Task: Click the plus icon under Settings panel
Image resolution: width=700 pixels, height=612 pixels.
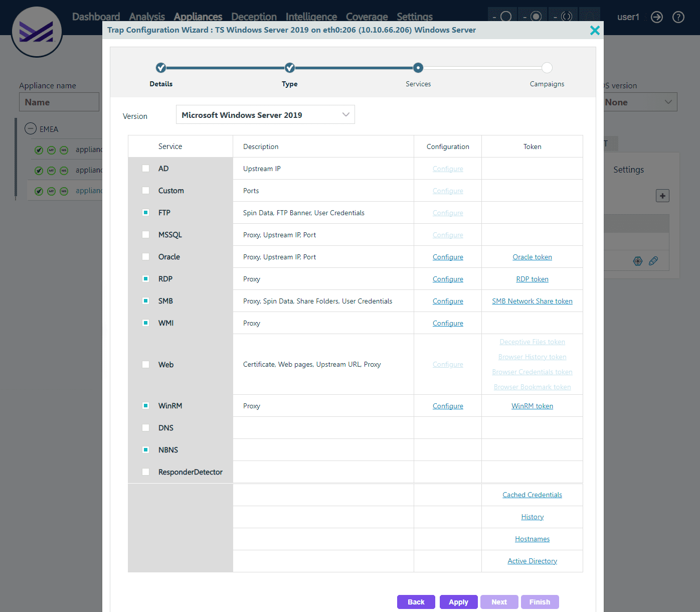Action: 662,196
